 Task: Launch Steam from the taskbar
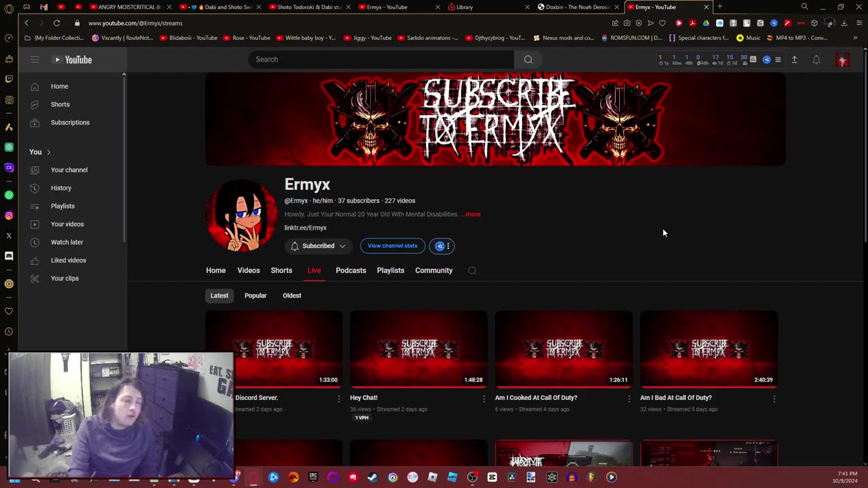[372, 477]
